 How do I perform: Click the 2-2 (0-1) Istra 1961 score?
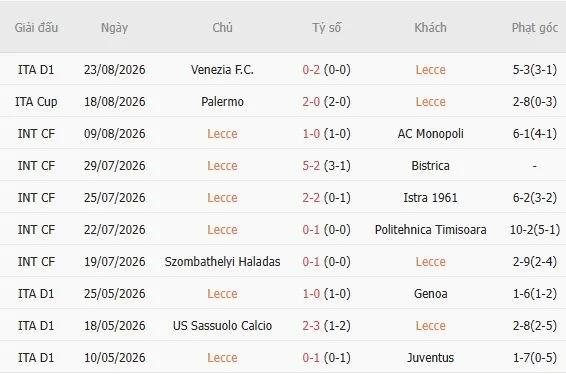[x=326, y=198]
